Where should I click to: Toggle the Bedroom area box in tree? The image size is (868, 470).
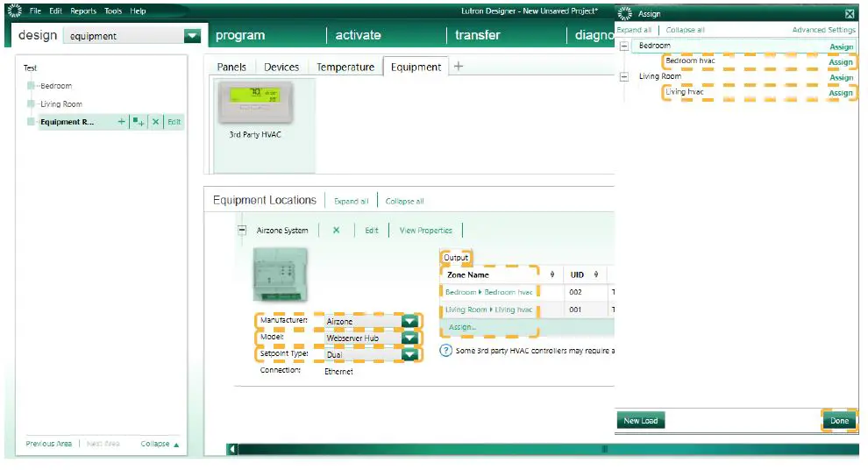coord(31,86)
